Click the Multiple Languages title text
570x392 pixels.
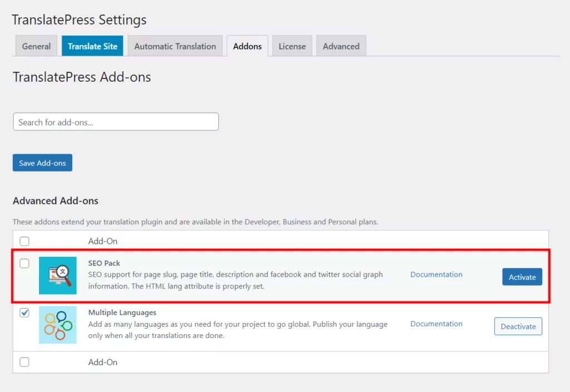pos(122,312)
